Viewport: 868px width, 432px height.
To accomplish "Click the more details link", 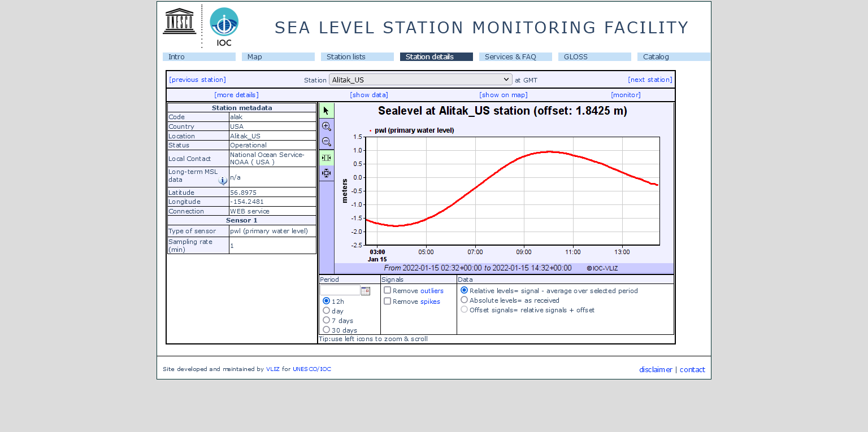I will pyautogui.click(x=236, y=95).
